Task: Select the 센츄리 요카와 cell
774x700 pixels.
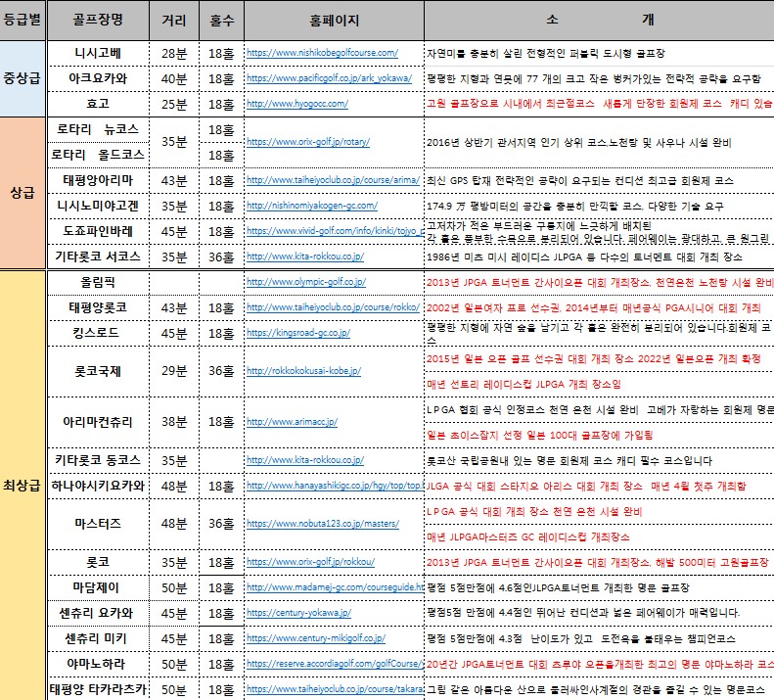Action: tap(98, 614)
